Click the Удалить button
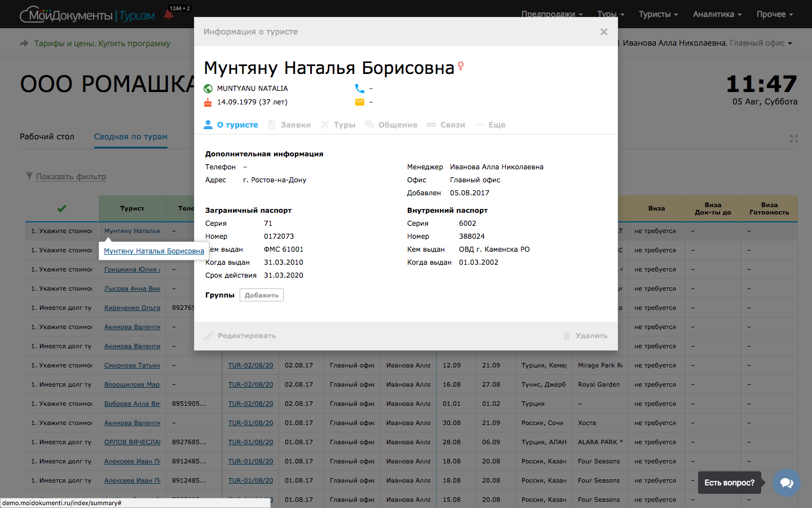This screenshot has height=508, width=812. 585,336
